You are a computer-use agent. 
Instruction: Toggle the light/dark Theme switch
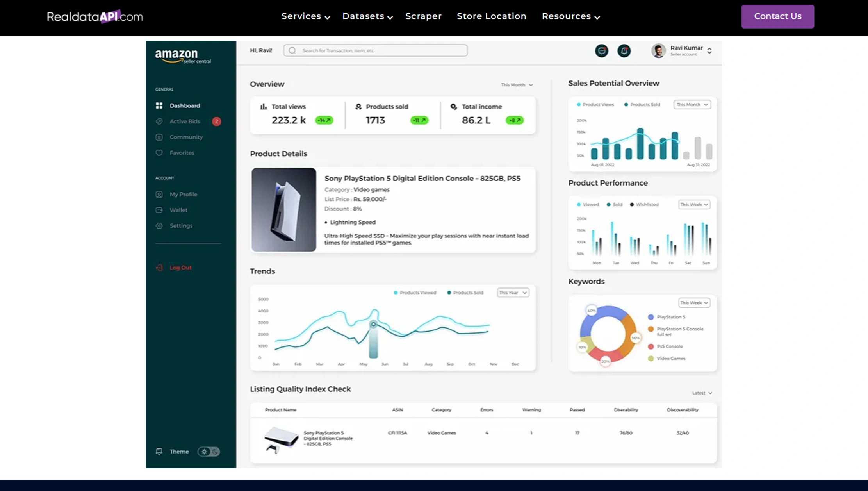[x=209, y=452]
